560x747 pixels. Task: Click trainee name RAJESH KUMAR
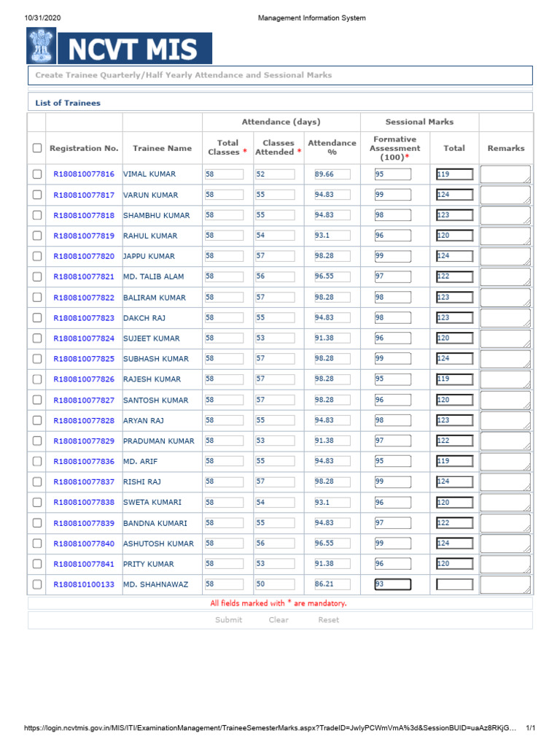click(x=152, y=379)
